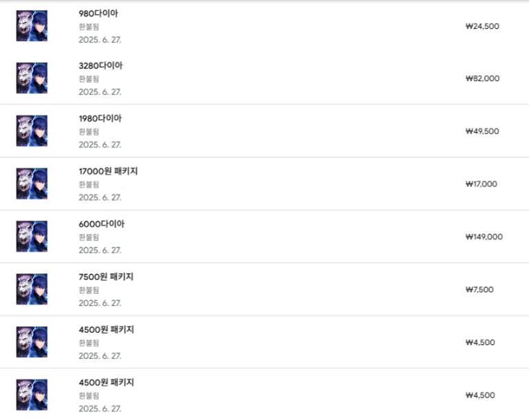The height and width of the screenshot is (420, 529).
Task: Click the 환불됨 status under 3280다이아
Action: [x=89, y=78]
